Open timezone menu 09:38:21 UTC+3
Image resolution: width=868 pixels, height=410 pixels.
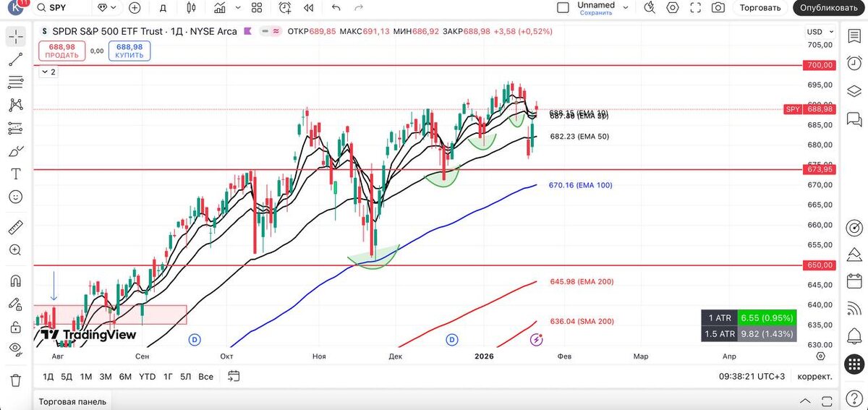[x=752, y=376]
